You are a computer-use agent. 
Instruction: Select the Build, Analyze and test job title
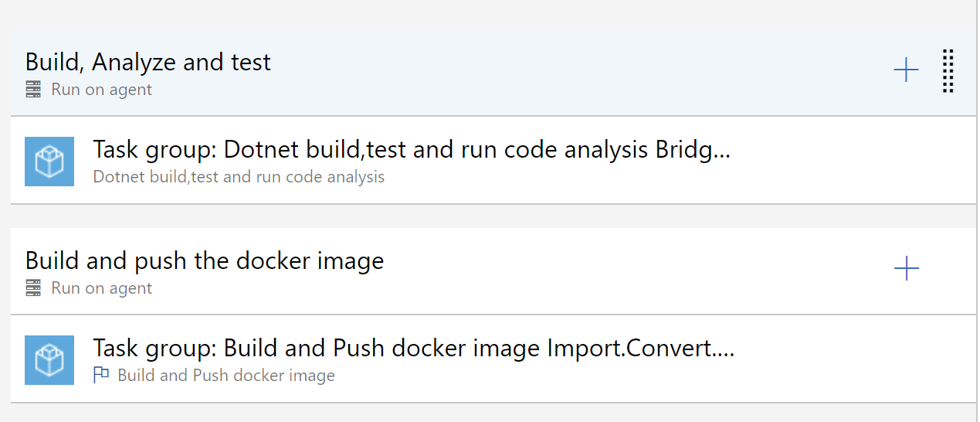coord(148,62)
